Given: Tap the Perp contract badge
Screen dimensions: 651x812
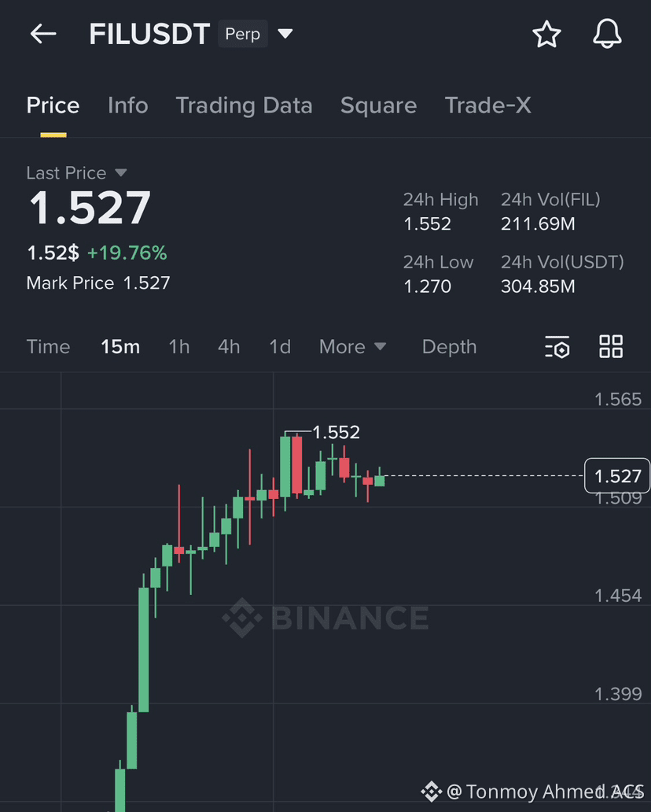Looking at the screenshot, I should click(243, 34).
